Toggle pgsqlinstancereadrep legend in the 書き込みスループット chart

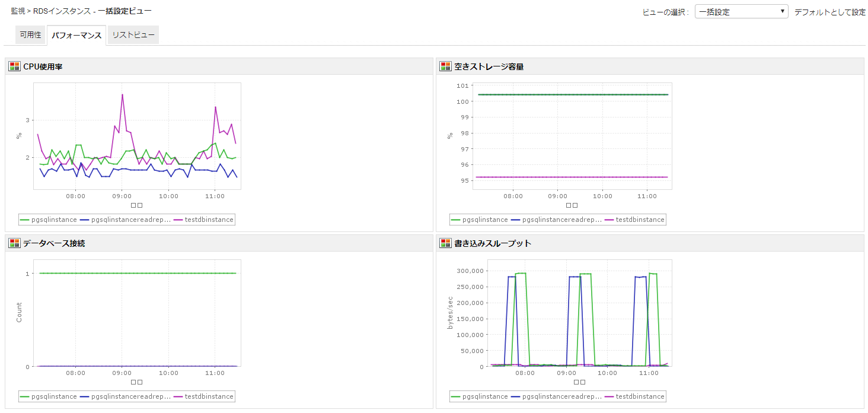[557, 396]
